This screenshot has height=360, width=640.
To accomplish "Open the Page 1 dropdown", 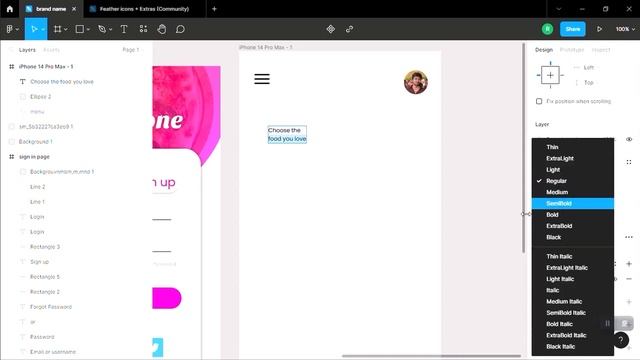I will pos(132,50).
